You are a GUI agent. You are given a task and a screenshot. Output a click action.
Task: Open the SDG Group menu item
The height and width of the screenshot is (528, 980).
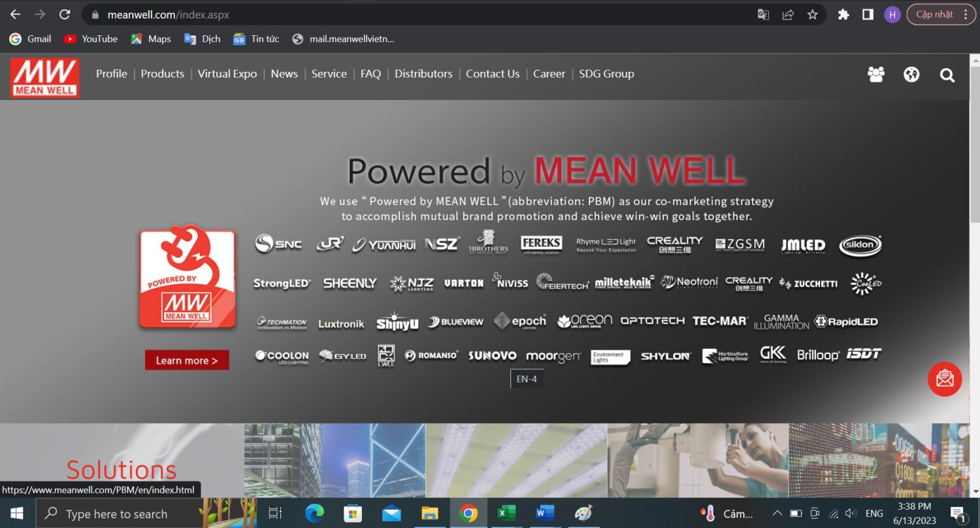pos(606,74)
